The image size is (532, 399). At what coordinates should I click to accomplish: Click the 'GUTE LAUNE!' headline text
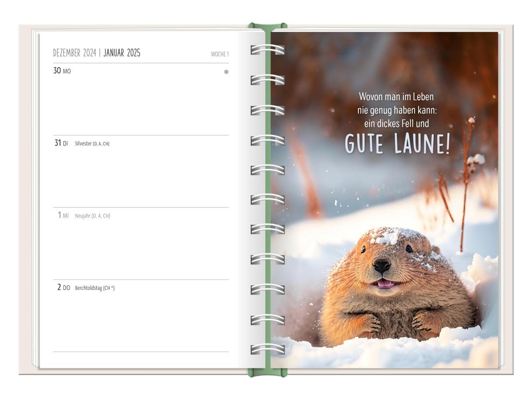pyautogui.click(x=397, y=144)
